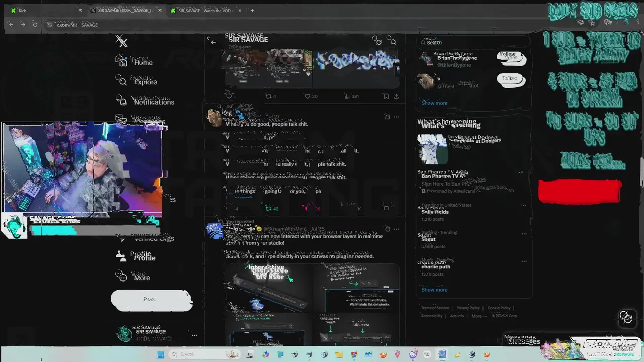Bookmark the first post
The image size is (644, 362).
[x=386, y=96]
